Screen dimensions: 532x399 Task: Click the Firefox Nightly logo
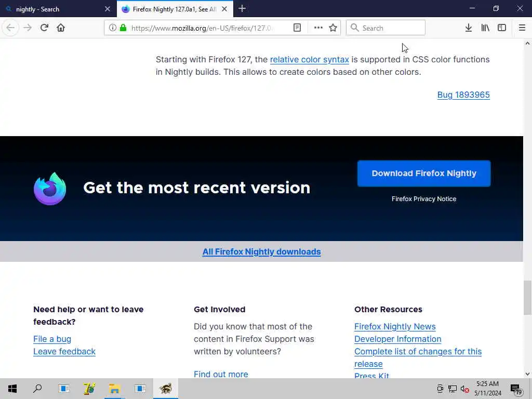tap(50, 189)
